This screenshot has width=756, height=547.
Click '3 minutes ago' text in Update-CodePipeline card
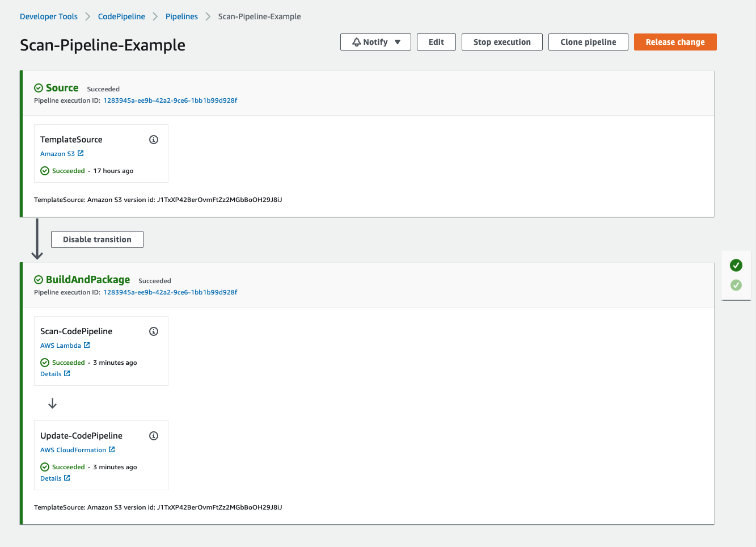pos(115,467)
